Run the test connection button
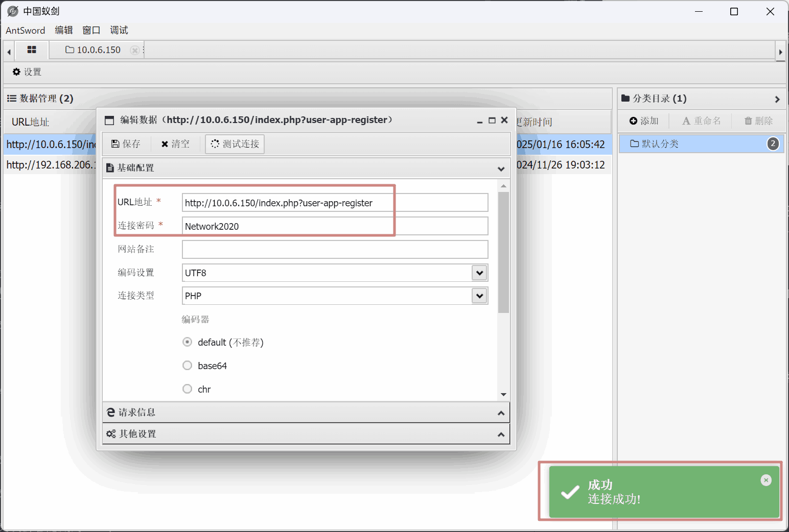The height and width of the screenshot is (532, 789). pos(235,144)
